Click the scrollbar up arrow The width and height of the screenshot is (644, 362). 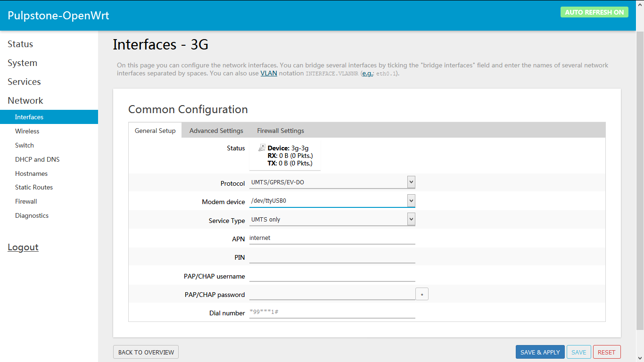(x=640, y=4)
